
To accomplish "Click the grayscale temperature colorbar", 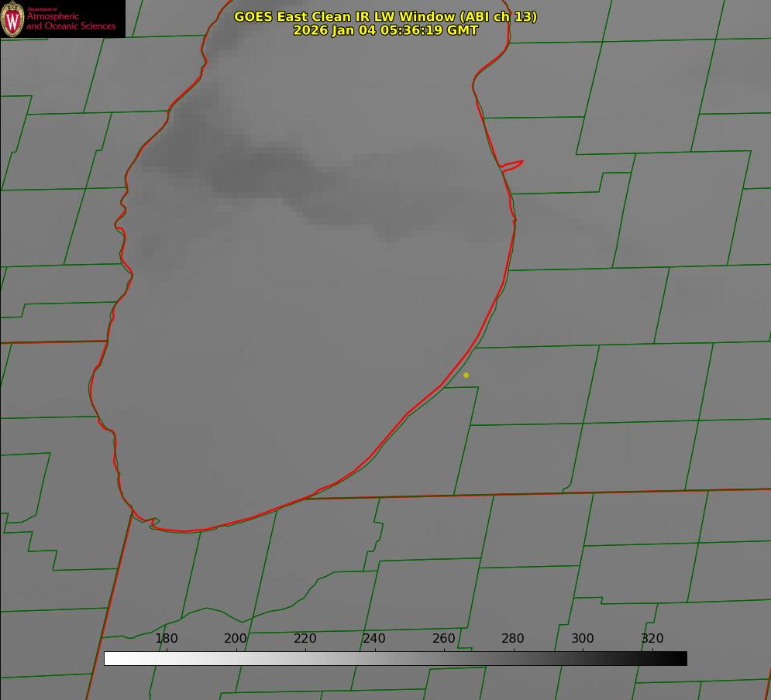I will (x=395, y=658).
